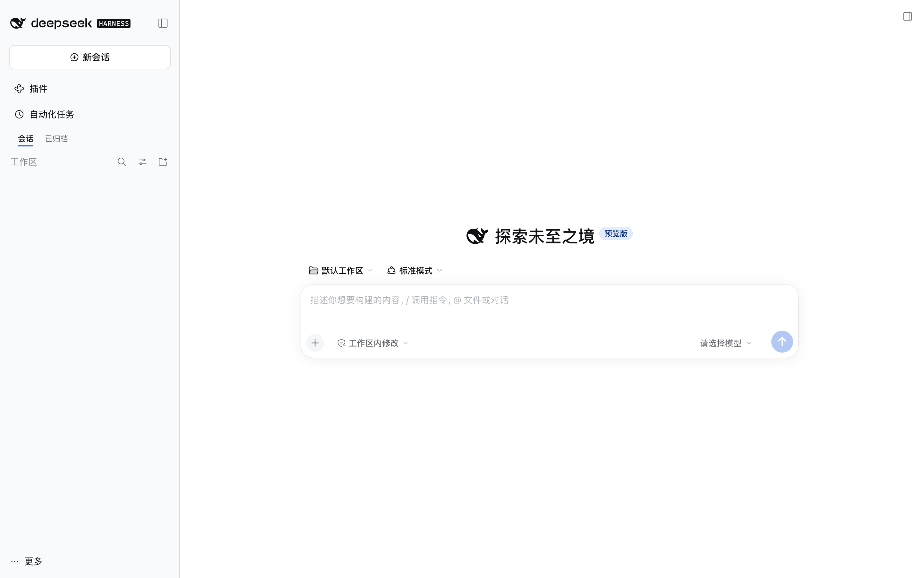This screenshot has width=924, height=578.
Task: Expand the 标准模式 mode dropdown
Action: pyautogui.click(x=415, y=271)
